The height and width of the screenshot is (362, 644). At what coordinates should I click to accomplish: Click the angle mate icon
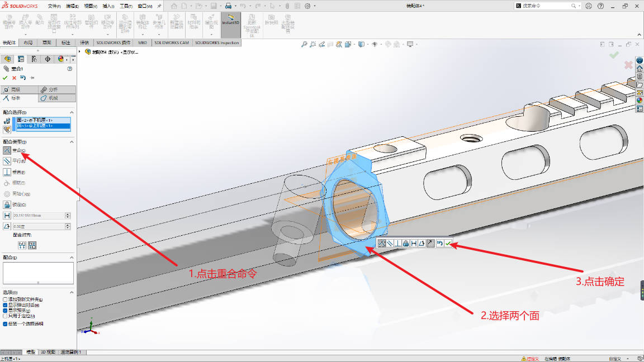tap(7, 226)
